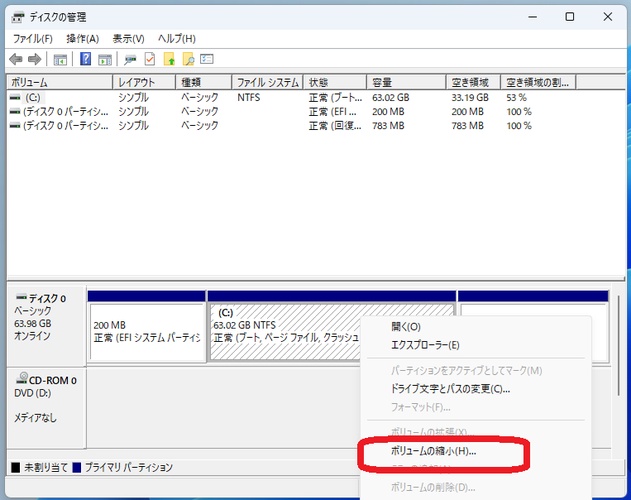Viewport: 631px width, 500px height.
Task: Click the black 未割り当て legend swatch
Action: coord(15,467)
